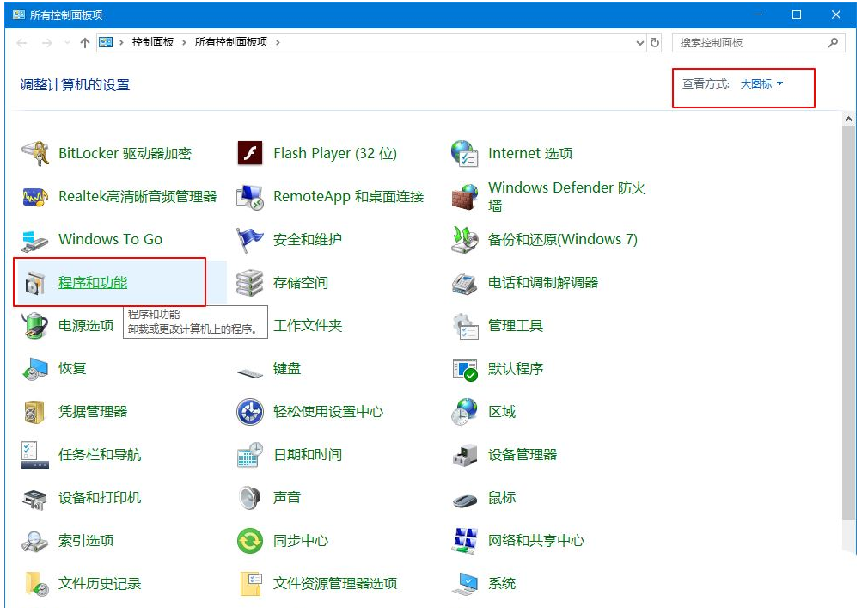The width and height of the screenshot is (868, 608).
Task: Open the Windows Defender firewall icon
Action: tap(465, 197)
